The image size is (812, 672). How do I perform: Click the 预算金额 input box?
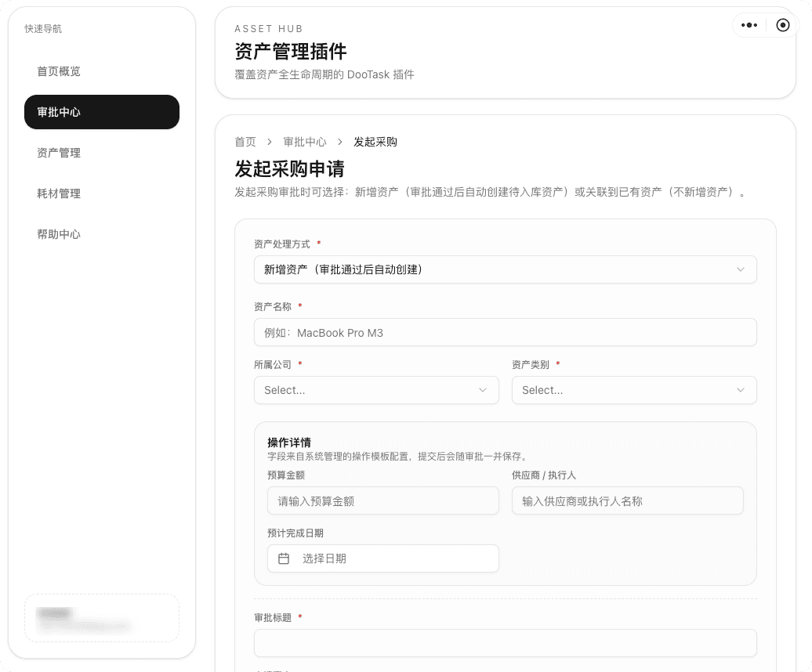tap(382, 500)
